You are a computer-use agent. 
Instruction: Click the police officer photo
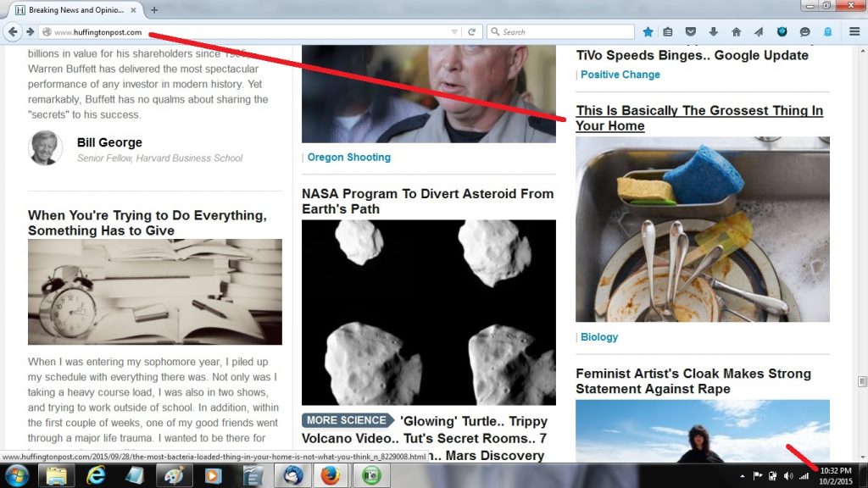pos(428,94)
